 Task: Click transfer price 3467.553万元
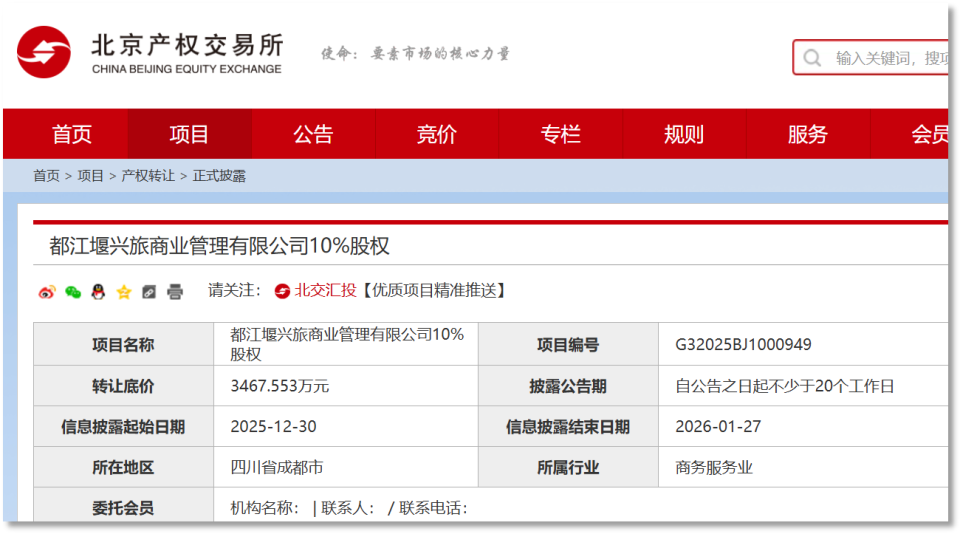[280, 386]
